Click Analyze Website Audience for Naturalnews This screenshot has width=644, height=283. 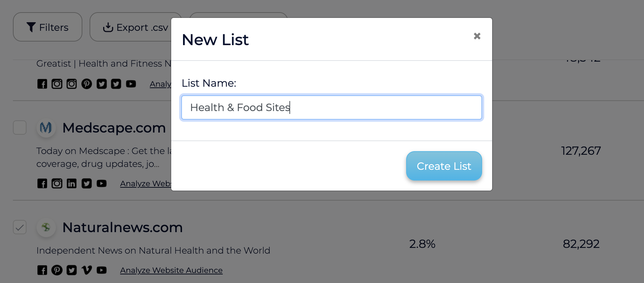(171, 270)
